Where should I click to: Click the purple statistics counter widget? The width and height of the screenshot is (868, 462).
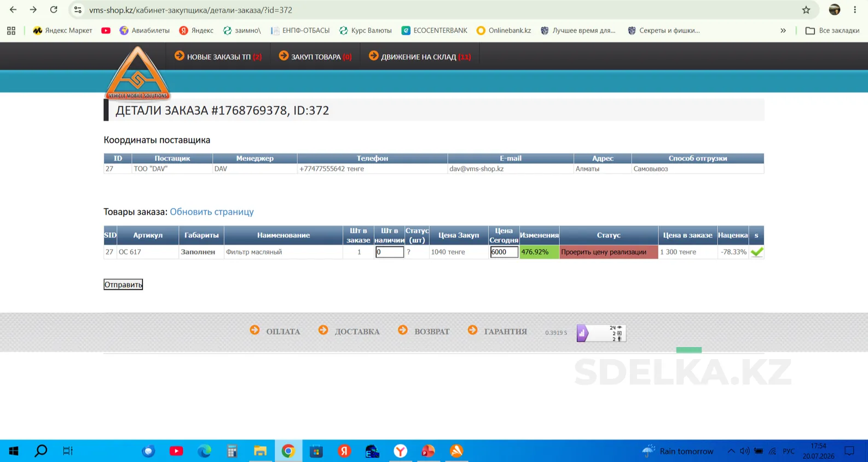click(601, 333)
